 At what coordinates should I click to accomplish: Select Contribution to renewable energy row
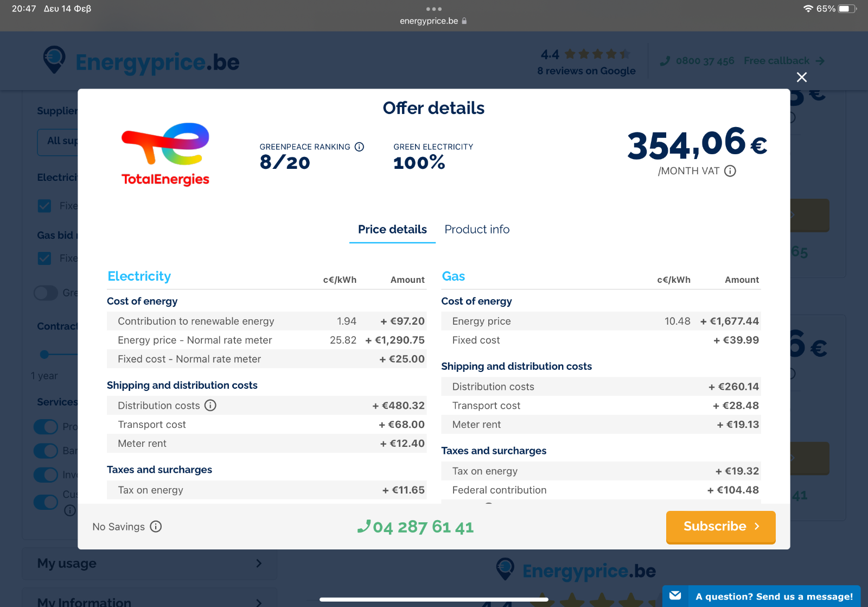266,321
